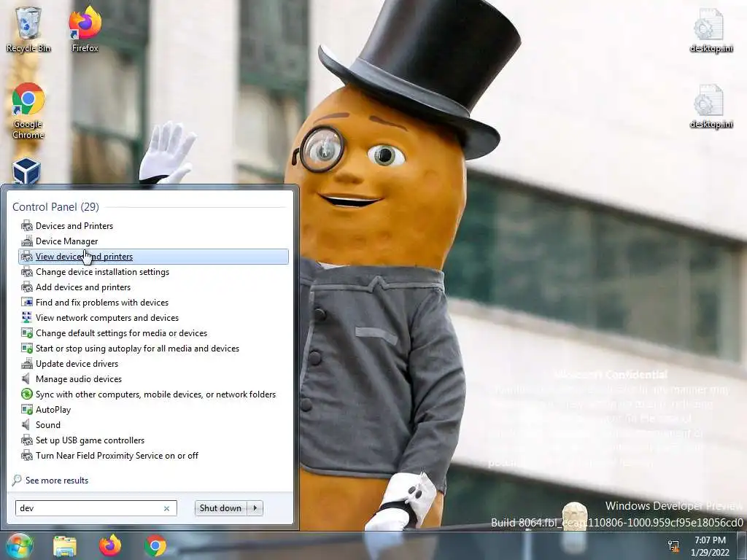Open See more results link
Viewport: 747px width, 560px height.
57,481
